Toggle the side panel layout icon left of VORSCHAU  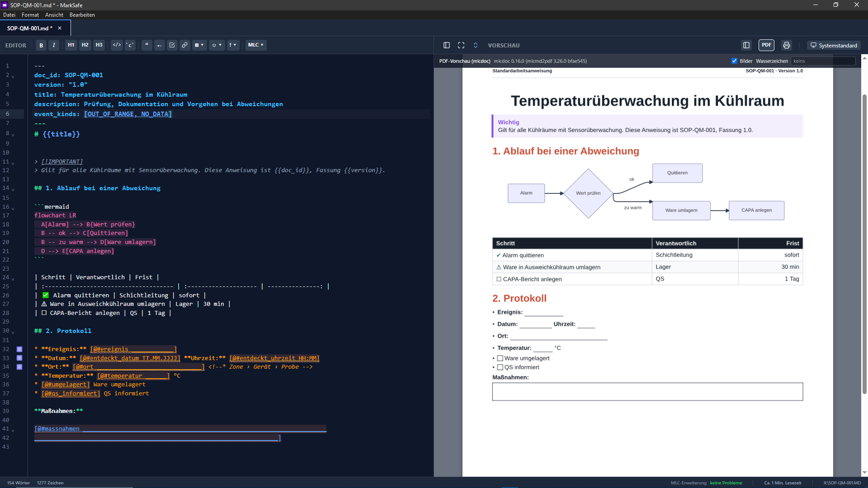tap(447, 45)
